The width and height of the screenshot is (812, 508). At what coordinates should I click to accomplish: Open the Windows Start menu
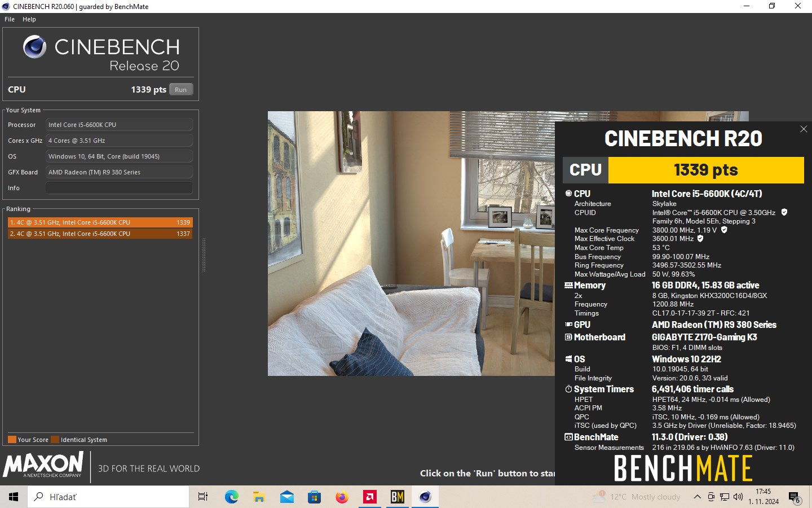coord(14,497)
